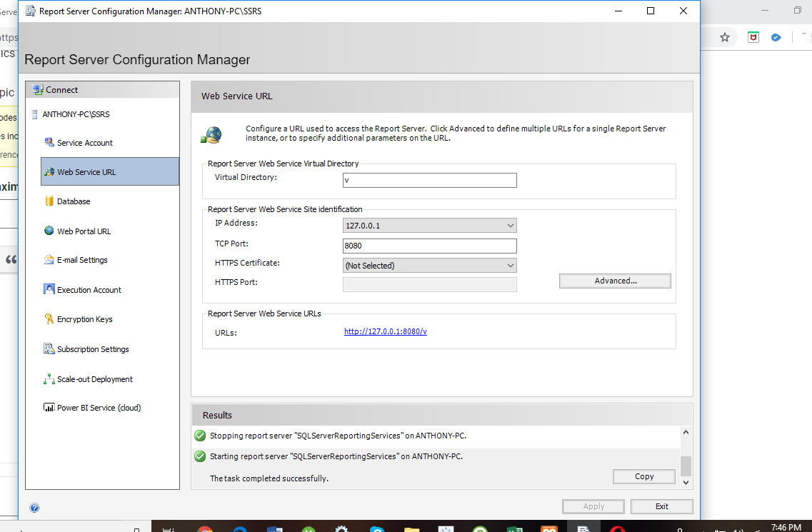The image size is (812, 532).
Task: Click the Apply button
Action: [593, 506]
